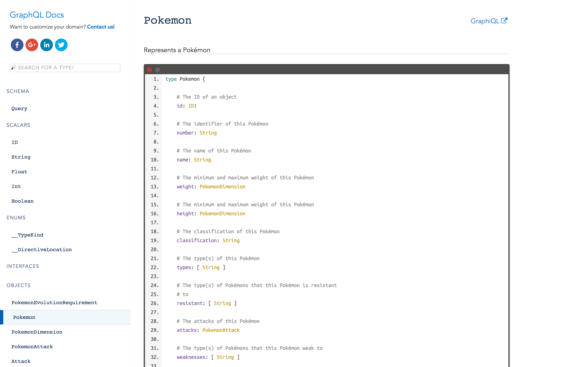Go to GraphQL Docs home title
This screenshot has height=367, width=588.
coord(37,15)
